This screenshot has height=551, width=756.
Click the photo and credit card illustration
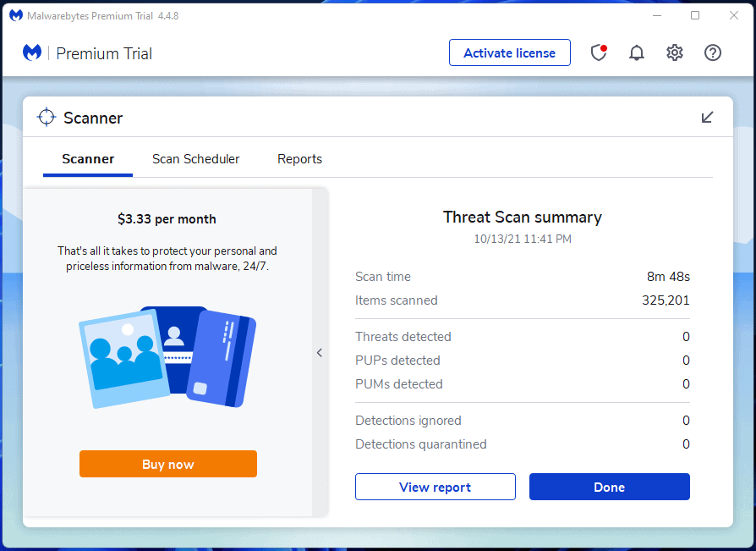167,355
